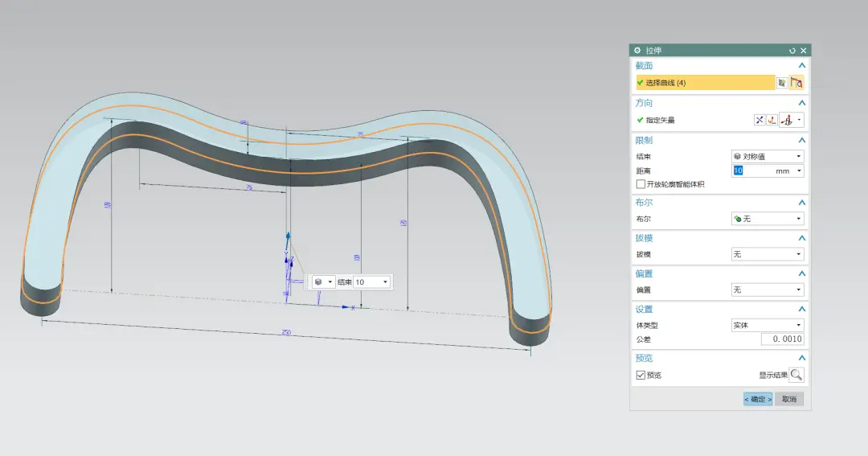
Task: Open the vector dialog icon in 方向
Action: [772, 121]
